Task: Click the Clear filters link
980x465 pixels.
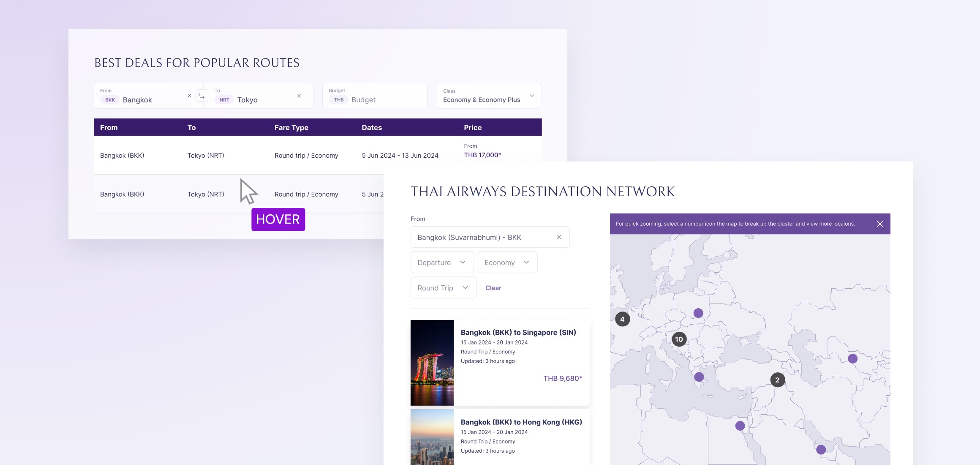Action: pyautogui.click(x=493, y=288)
